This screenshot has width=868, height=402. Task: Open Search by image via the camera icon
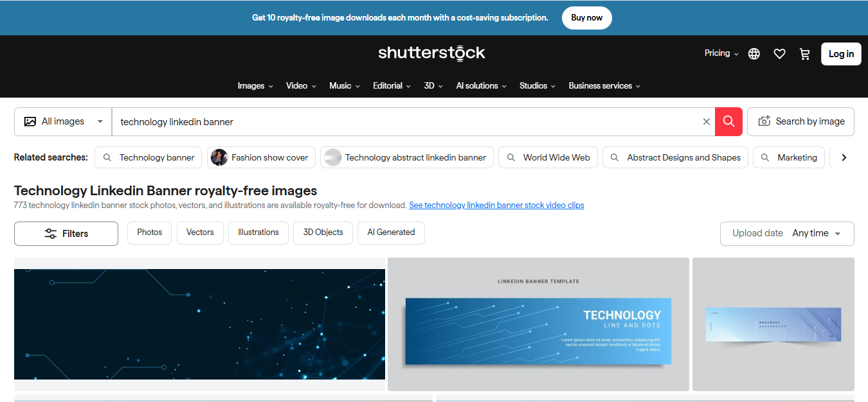coord(764,121)
